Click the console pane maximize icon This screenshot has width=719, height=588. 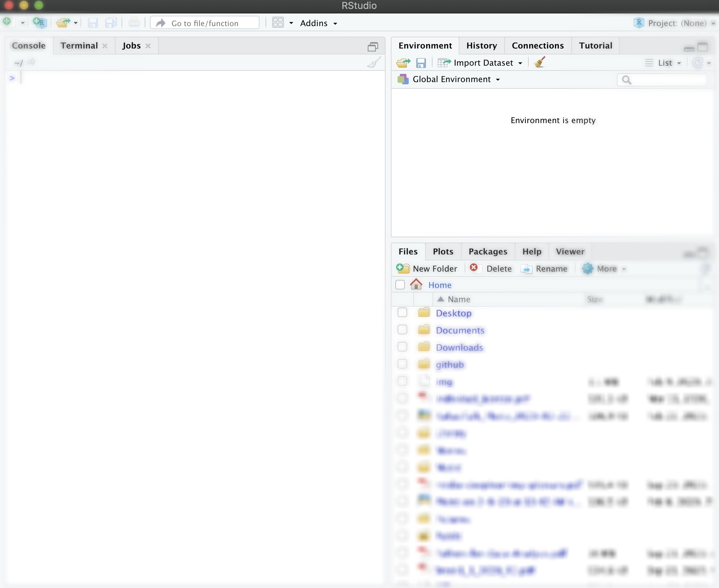click(373, 47)
